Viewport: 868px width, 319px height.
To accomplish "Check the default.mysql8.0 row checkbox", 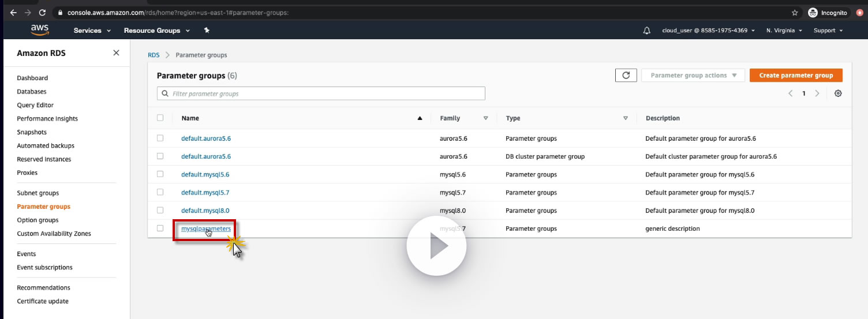I will pyautogui.click(x=160, y=210).
